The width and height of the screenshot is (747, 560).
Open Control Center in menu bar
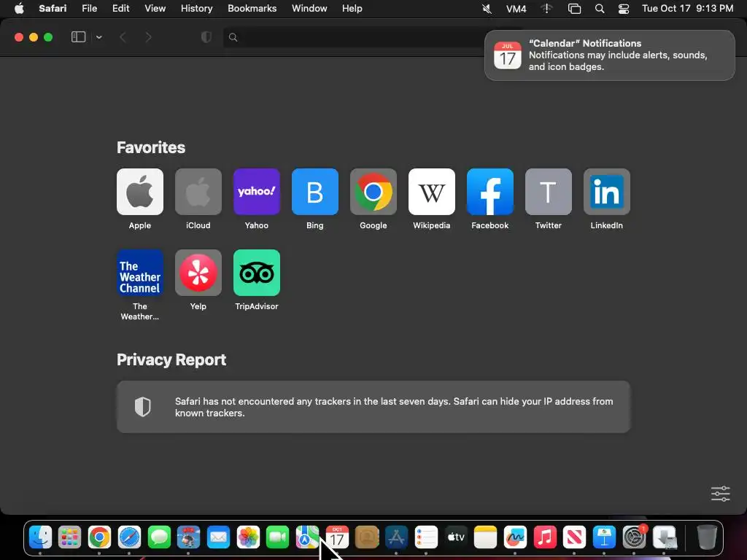[623, 9]
